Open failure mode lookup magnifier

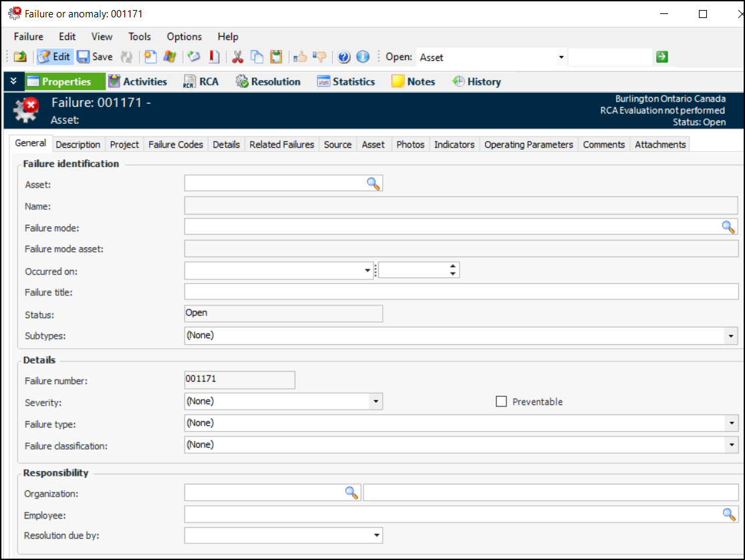coord(728,227)
